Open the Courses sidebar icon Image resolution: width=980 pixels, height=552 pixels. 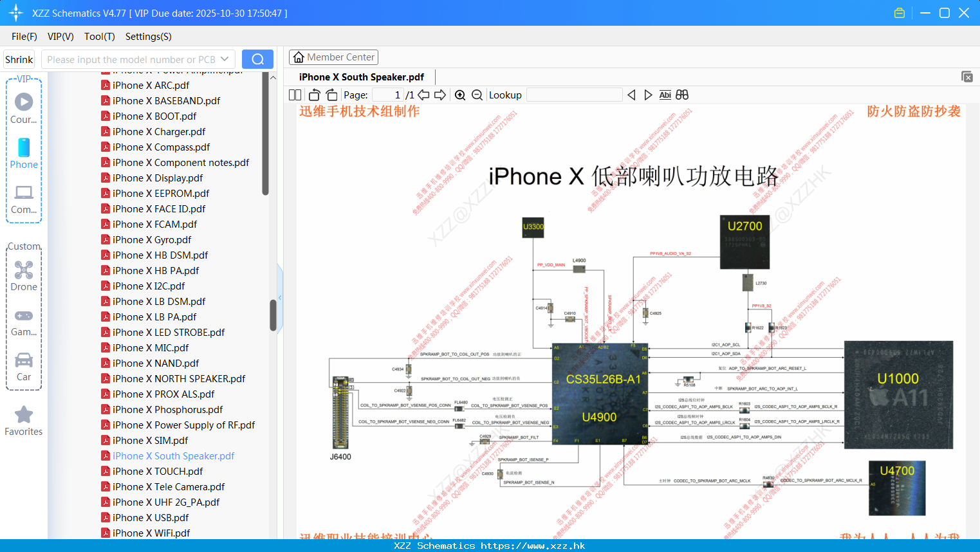coord(24,108)
